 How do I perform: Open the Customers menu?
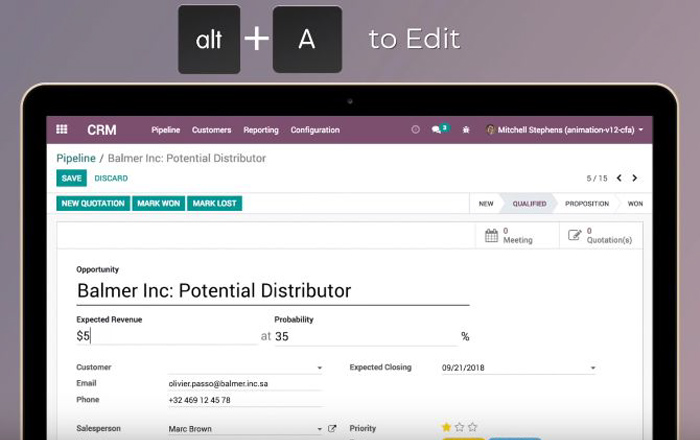click(x=212, y=130)
